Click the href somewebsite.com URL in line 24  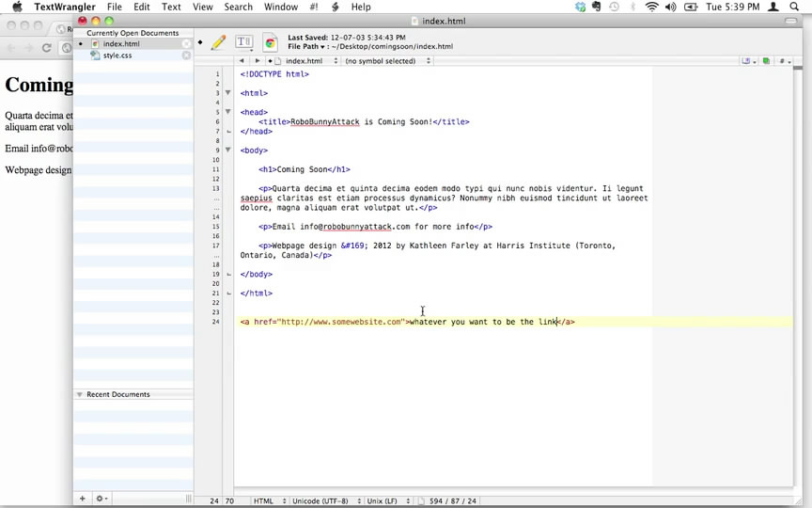[x=342, y=322]
